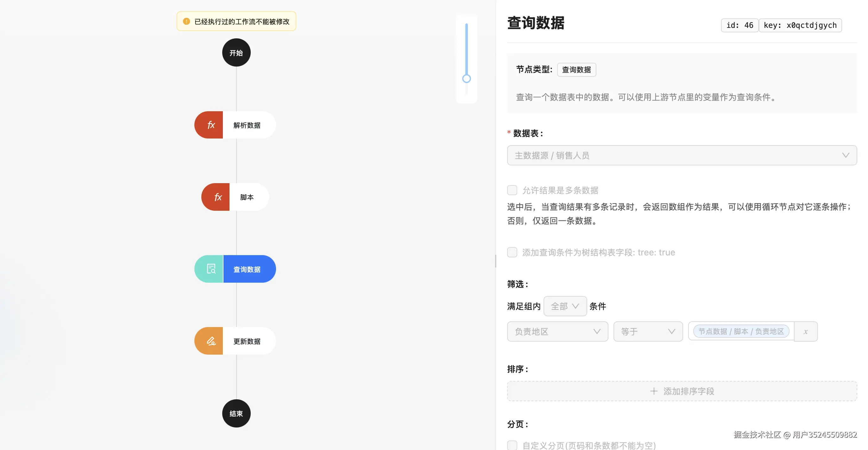Toggle 允许结果是多条数据 checkbox

click(x=512, y=190)
